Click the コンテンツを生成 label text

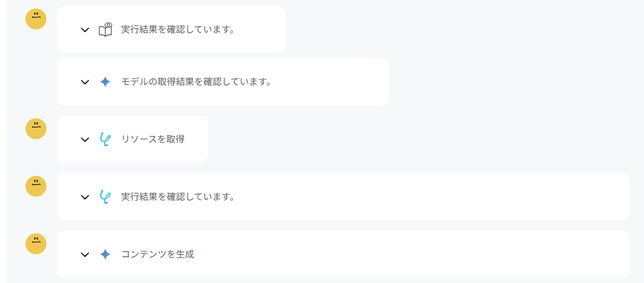click(x=158, y=254)
